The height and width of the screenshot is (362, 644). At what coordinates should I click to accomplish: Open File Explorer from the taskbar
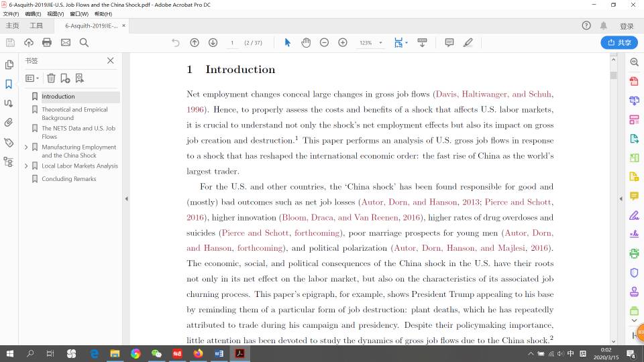pyautogui.click(x=115, y=353)
